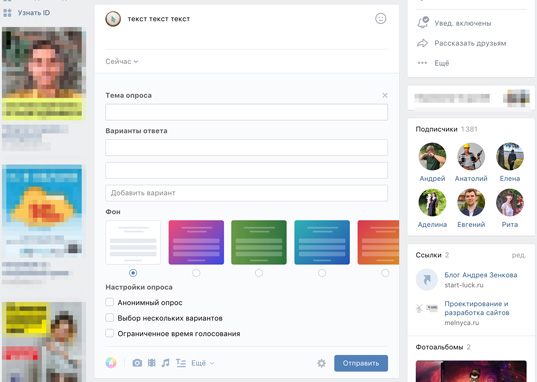Open the Подписчики section header

click(436, 129)
